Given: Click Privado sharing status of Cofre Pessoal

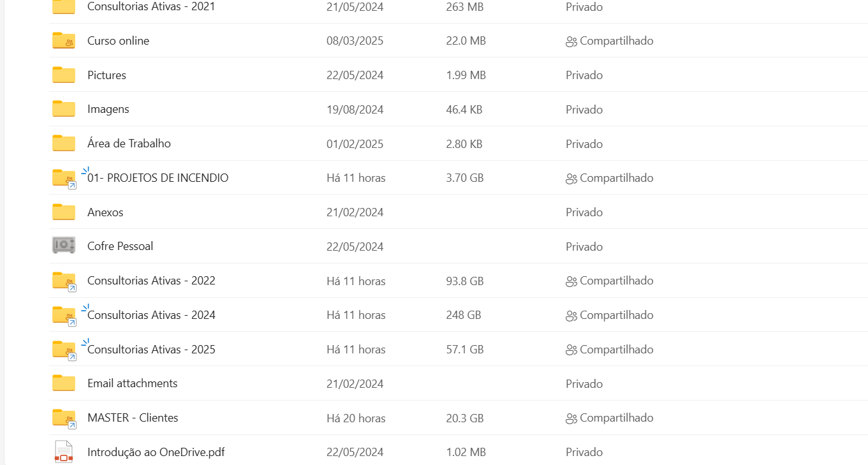Looking at the screenshot, I should pyautogui.click(x=584, y=247).
